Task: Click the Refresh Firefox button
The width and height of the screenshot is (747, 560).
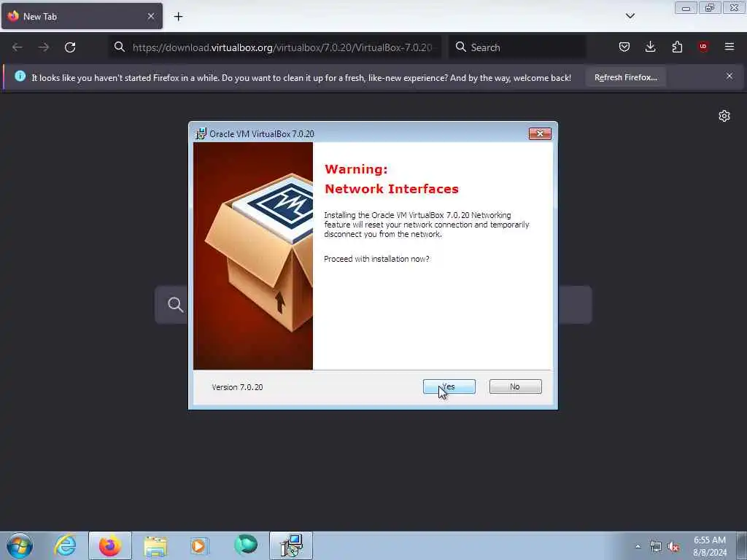Action: pyautogui.click(x=625, y=77)
